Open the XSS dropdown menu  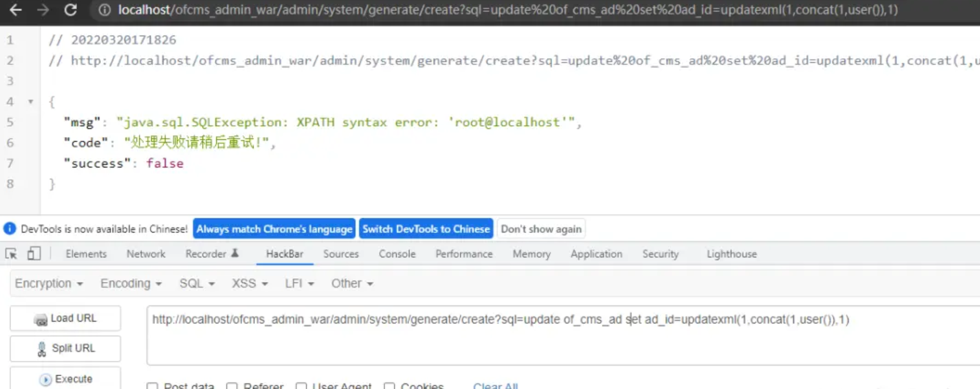point(249,283)
